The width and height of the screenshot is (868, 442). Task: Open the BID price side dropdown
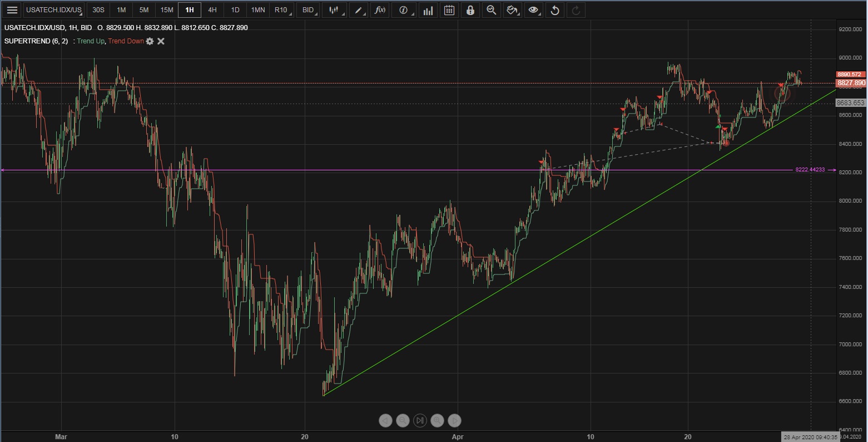(x=309, y=10)
